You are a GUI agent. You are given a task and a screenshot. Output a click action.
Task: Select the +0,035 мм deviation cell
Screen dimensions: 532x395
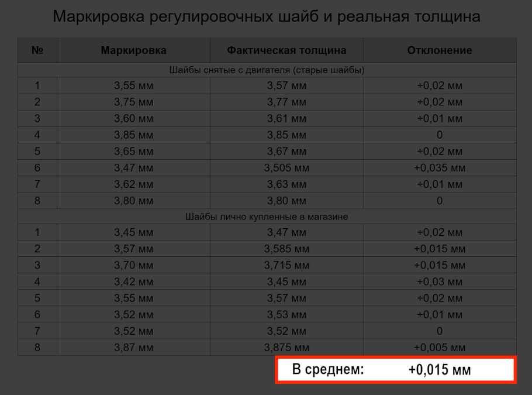[x=440, y=168]
